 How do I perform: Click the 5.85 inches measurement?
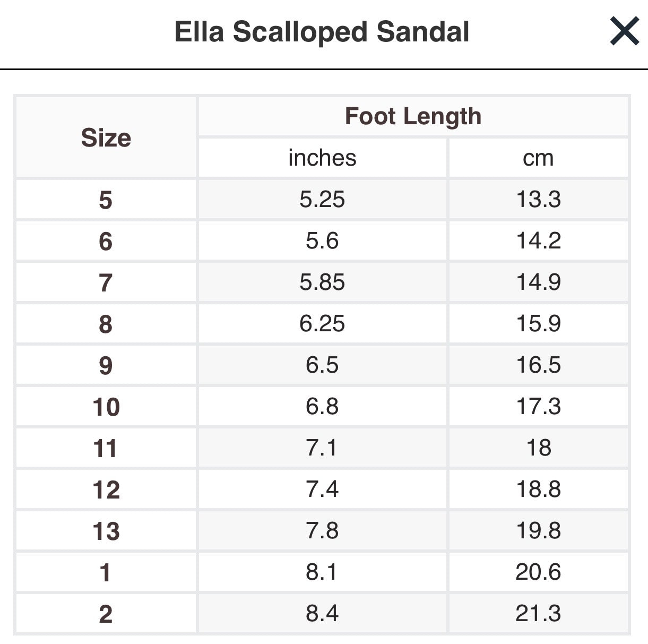322,282
